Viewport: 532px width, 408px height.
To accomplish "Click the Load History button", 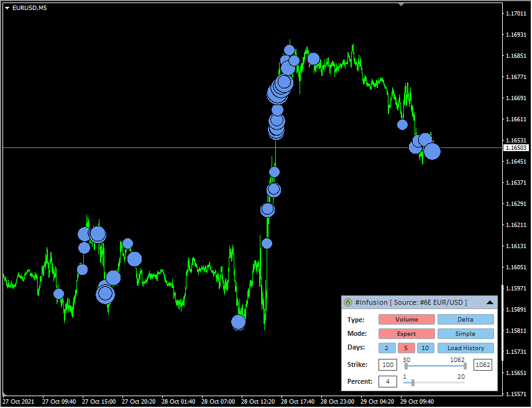I will [465, 348].
